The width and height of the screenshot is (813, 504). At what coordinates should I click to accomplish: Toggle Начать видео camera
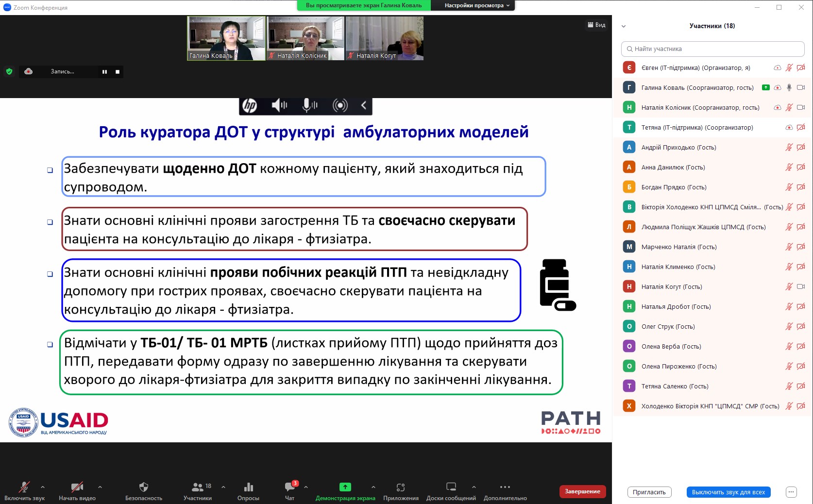pyautogui.click(x=77, y=487)
